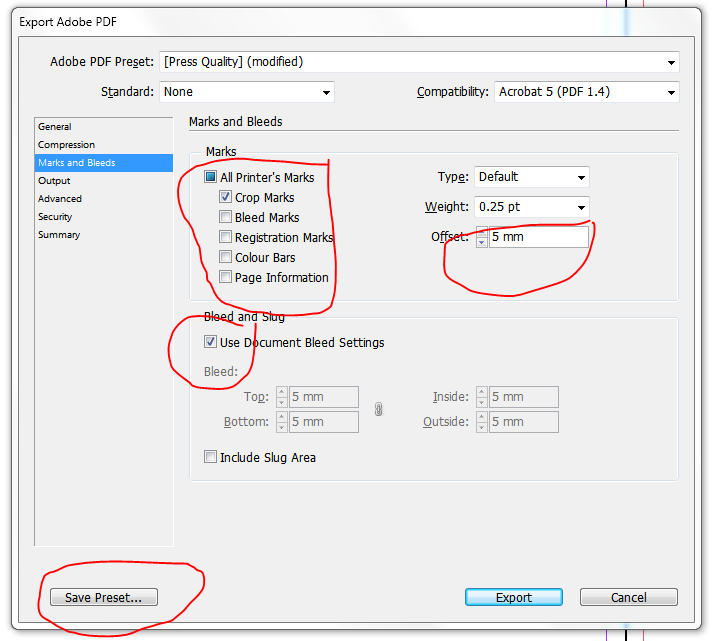
Task: Enable the Page Information checkbox
Action: (x=225, y=277)
